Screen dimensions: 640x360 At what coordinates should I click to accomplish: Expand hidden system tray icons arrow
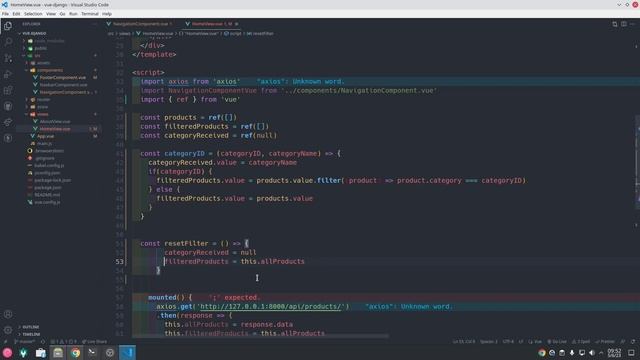click(601, 353)
